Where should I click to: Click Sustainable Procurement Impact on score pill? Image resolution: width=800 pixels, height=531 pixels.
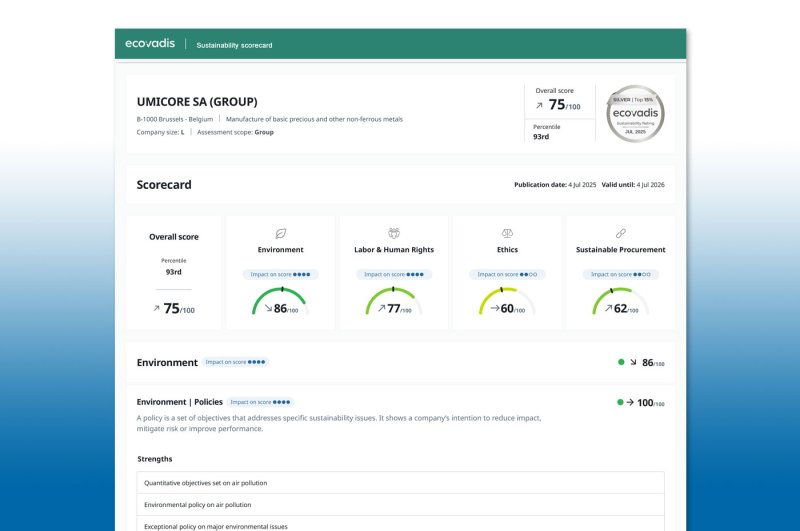[620, 274]
